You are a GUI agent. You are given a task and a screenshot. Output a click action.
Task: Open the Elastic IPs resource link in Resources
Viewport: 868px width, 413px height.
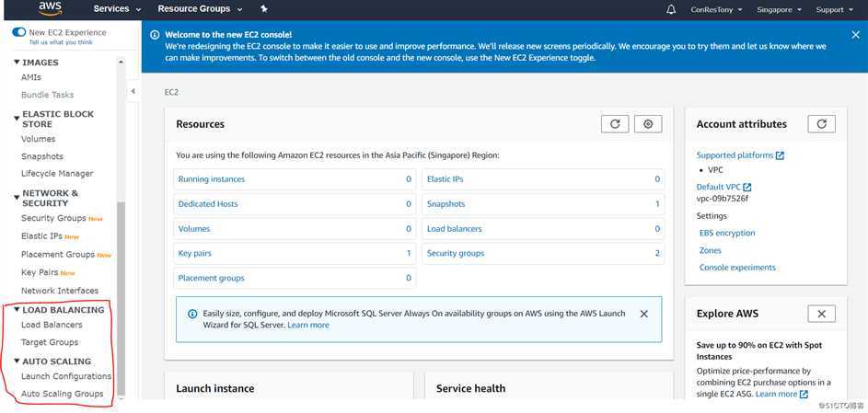point(446,179)
